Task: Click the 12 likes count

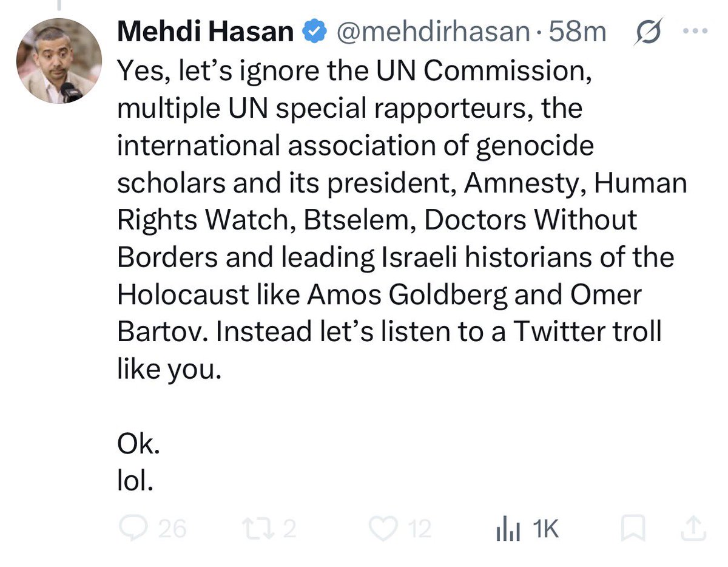Action: tap(419, 530)
